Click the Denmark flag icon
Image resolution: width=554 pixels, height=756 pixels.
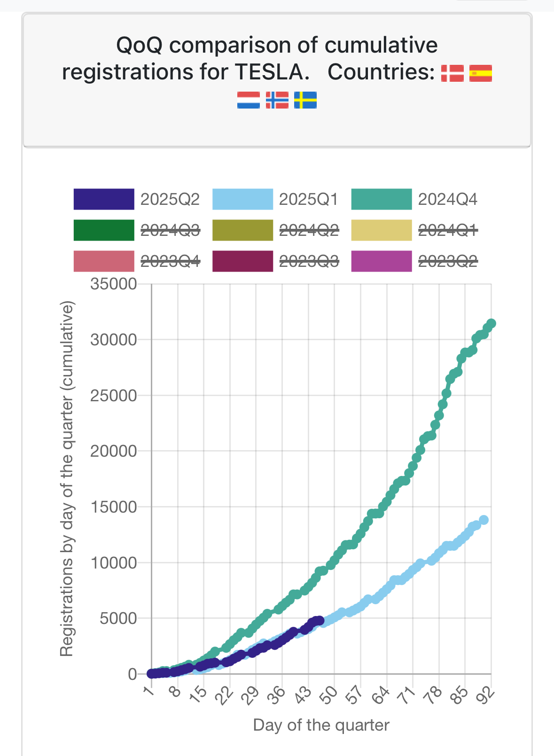[453, 73]
